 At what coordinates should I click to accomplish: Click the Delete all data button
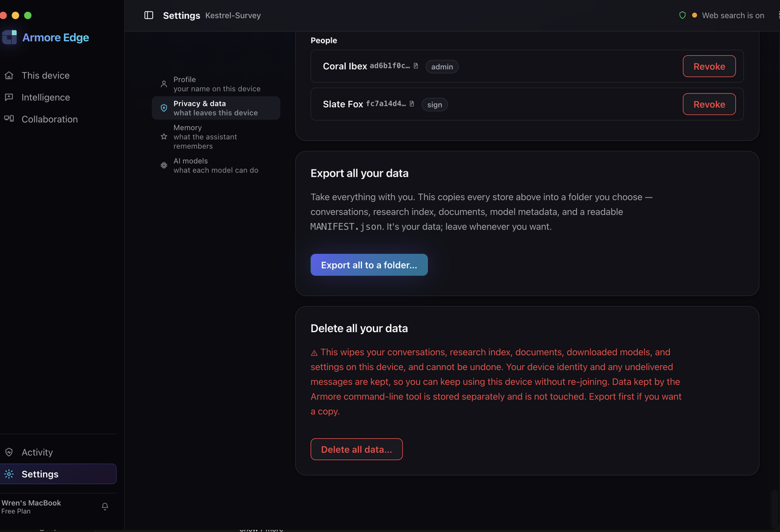coord(357,449)
